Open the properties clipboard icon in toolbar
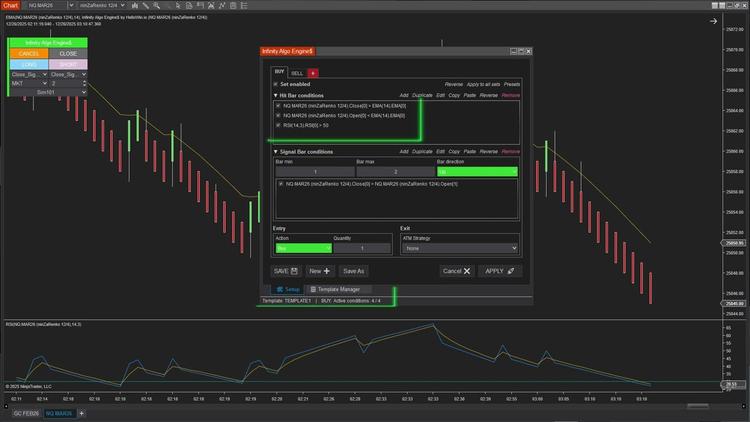 [233, 5]
